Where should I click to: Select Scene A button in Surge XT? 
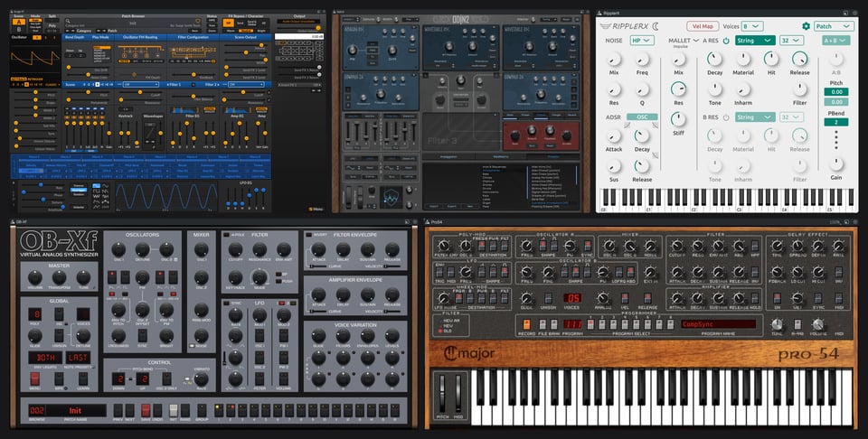pos(19,23)
